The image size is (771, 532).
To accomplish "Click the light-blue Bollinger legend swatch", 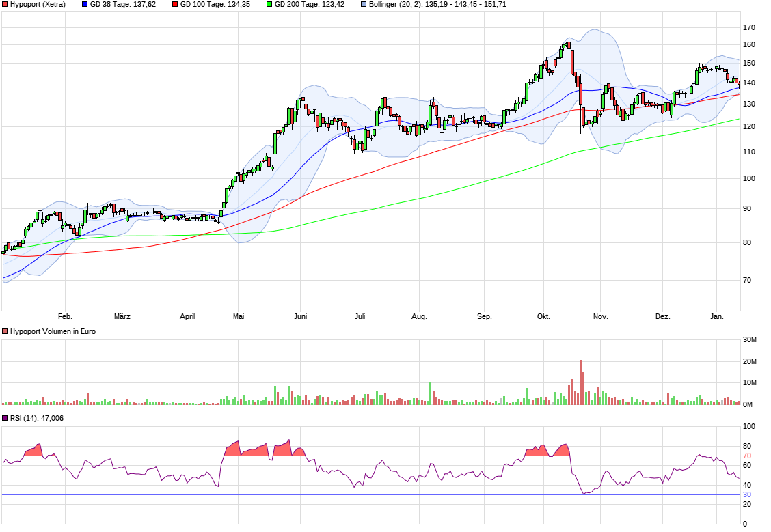I will (364, 4).
